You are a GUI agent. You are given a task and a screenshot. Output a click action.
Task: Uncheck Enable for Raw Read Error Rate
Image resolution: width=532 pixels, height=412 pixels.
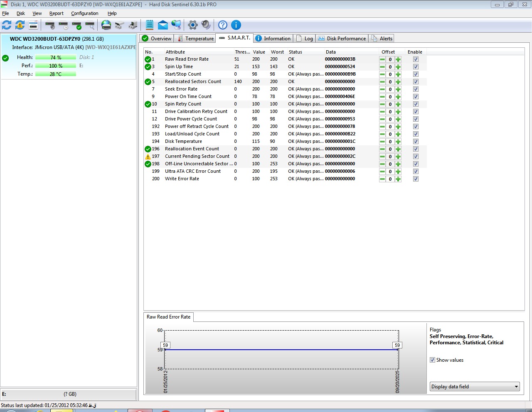click(x=416, y=59)
